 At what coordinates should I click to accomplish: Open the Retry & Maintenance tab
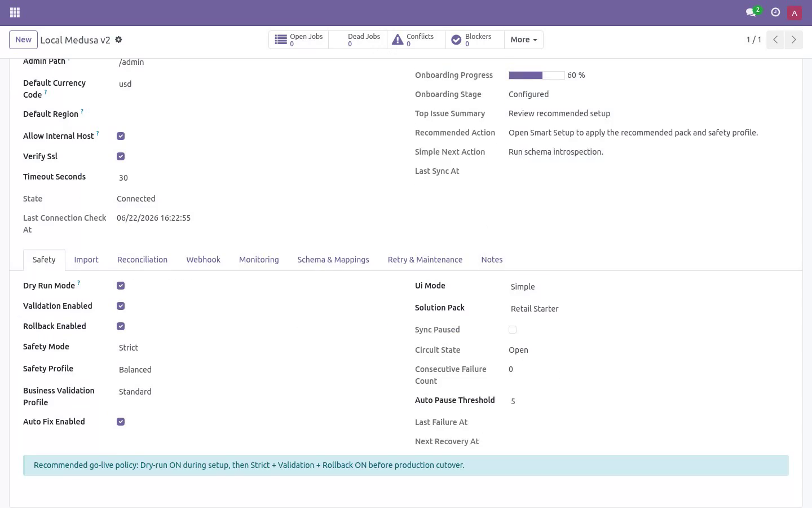point(425,260)
